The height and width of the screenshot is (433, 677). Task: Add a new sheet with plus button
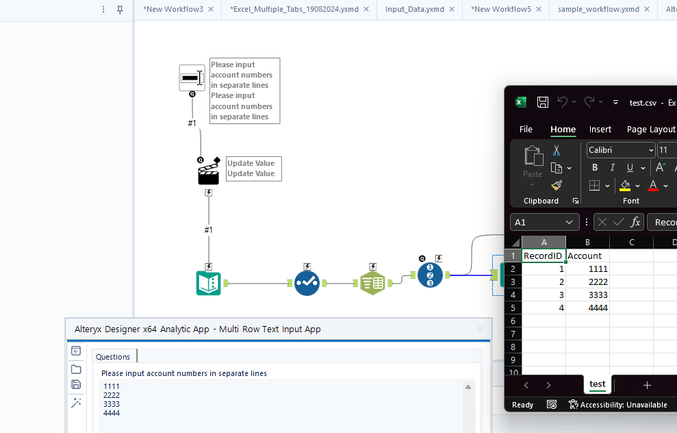[647, 385]
